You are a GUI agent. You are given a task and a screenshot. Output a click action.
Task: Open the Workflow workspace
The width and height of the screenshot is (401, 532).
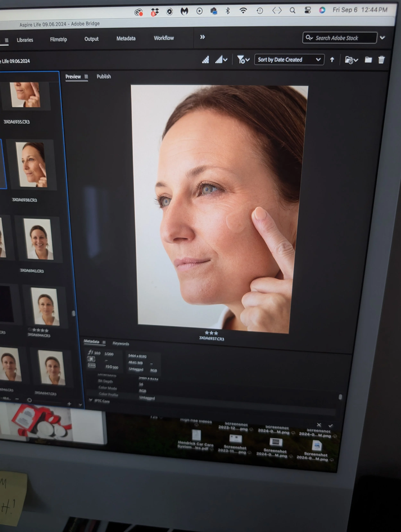164,38
